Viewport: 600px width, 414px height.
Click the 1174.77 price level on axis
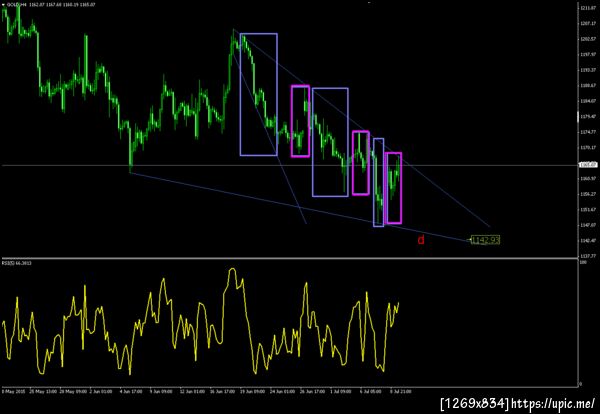(x=587, y=132)
